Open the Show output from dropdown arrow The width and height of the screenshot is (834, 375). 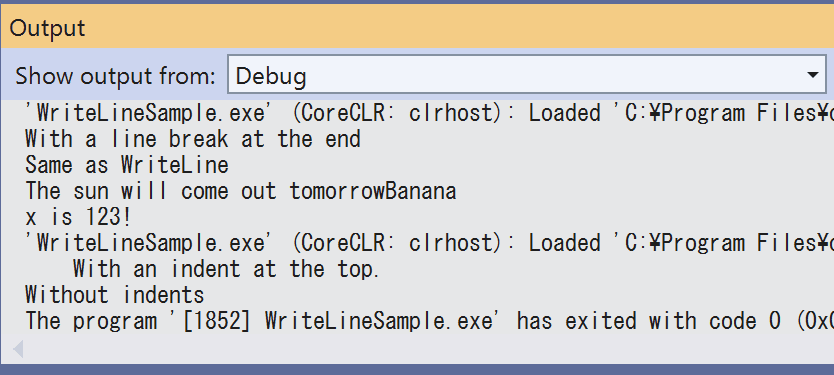point(812,75)
